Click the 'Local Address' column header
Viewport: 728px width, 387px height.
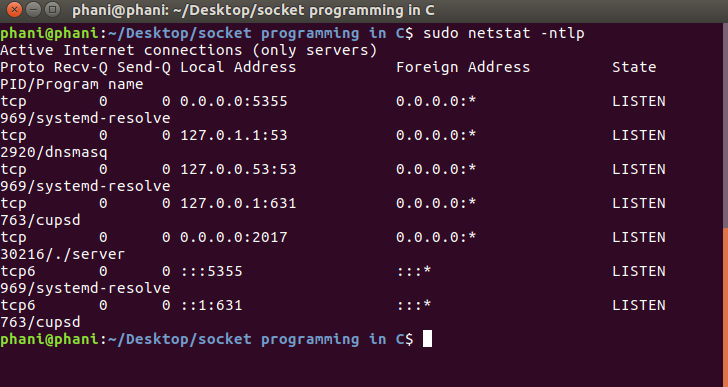[238, 67]
